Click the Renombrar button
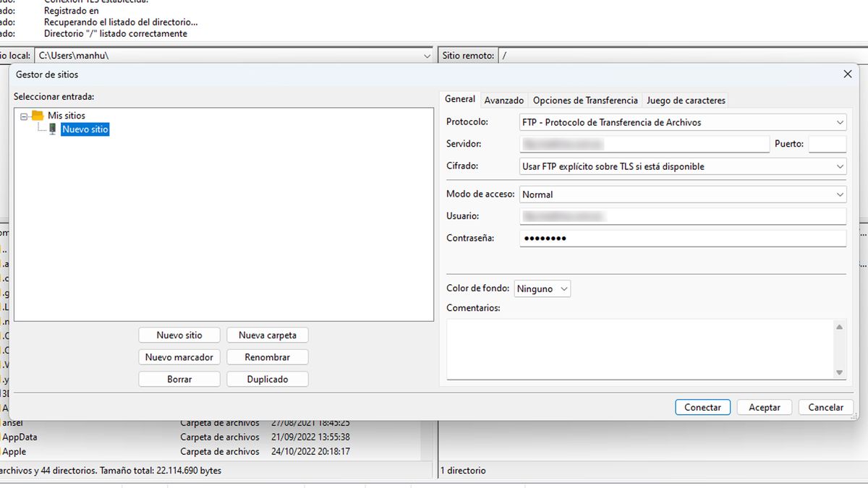 (x=267, y=356)
